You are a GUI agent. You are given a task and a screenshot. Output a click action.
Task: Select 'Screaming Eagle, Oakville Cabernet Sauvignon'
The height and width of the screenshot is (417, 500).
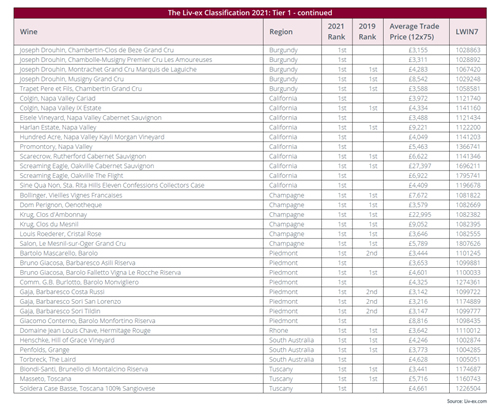pyautogui.click(x=87, y=166)
